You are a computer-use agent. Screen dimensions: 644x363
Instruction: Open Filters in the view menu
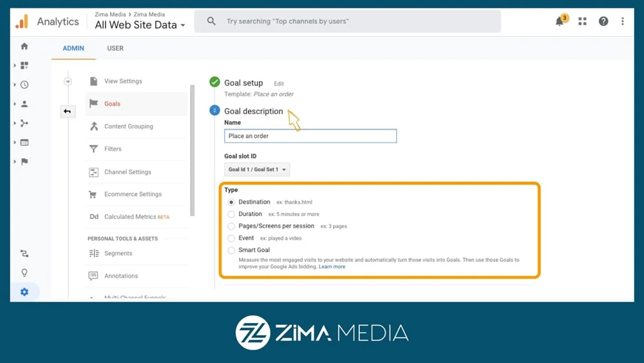[x=113, y=149]
